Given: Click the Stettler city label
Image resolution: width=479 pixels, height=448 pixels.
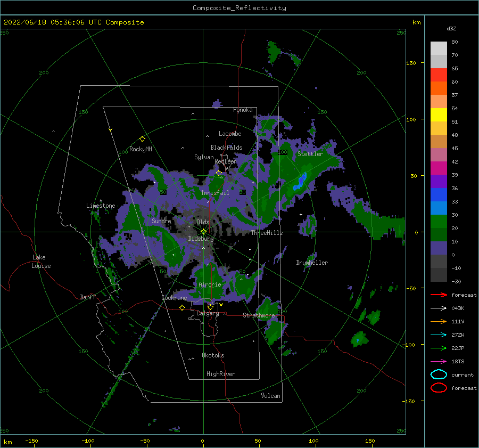Looking at the screenshot, I should point(310,154).
